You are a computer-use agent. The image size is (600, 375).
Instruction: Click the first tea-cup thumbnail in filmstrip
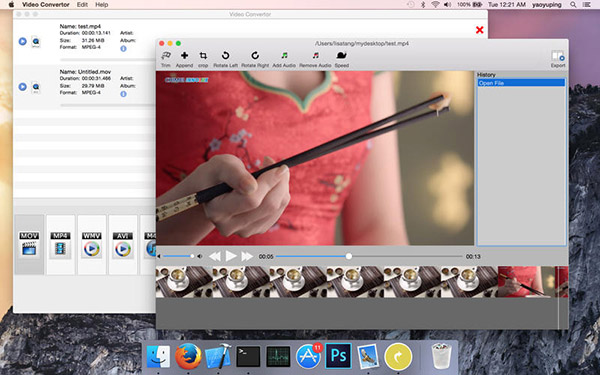coord(184,282)
